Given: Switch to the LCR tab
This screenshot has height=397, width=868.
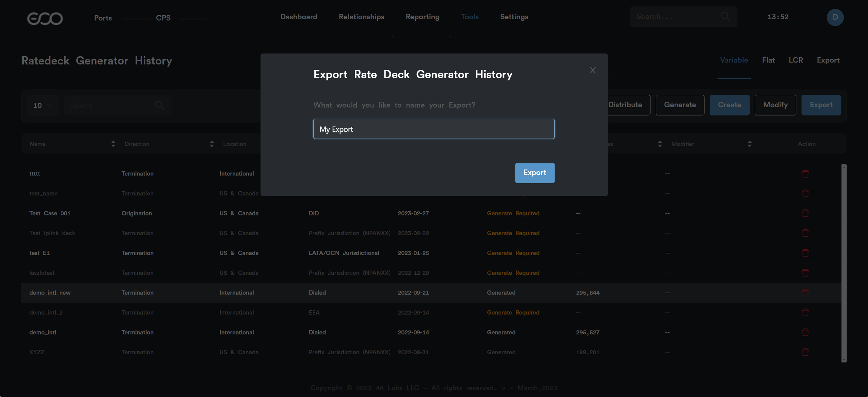Looking at the screenshot, I should coord(795,60).
